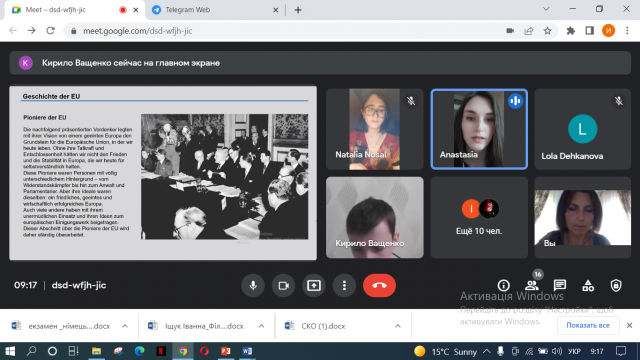Open tab search dropdown arrow
640x360 pixels.
point(546,9)
